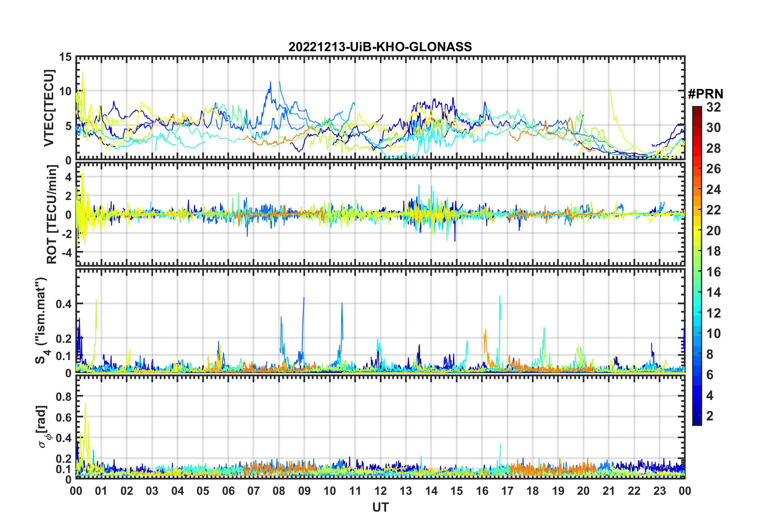Select colorbar tick label "2"
The image size is (761, 532).
pyautogui.click(x=710, y=416)
